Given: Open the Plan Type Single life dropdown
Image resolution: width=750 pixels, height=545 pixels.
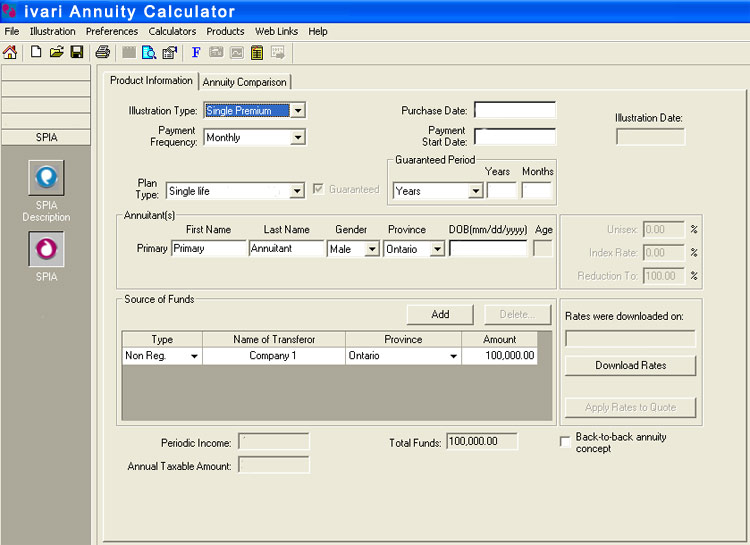Looking at the screenshot, I should [x=297, y=191].
